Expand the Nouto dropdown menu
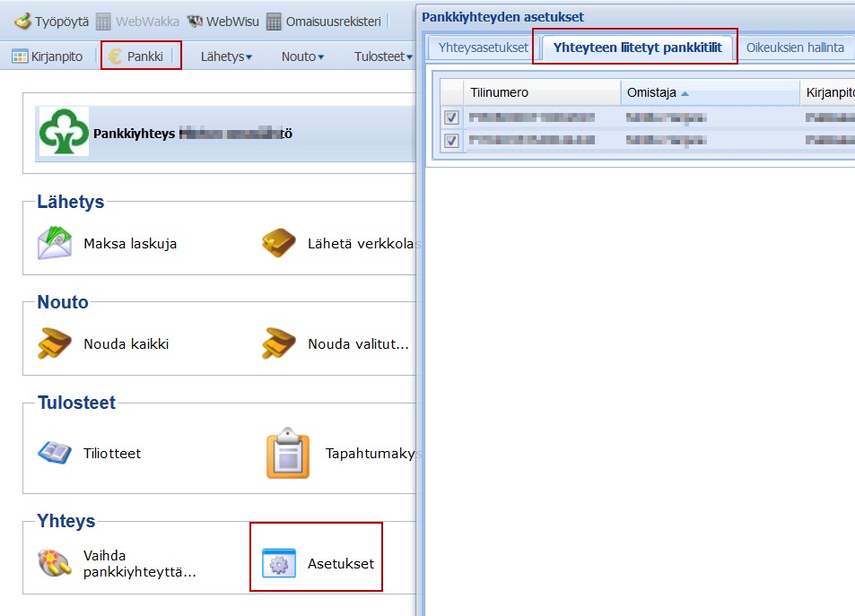The image size is (855, 616). [302, 56]
